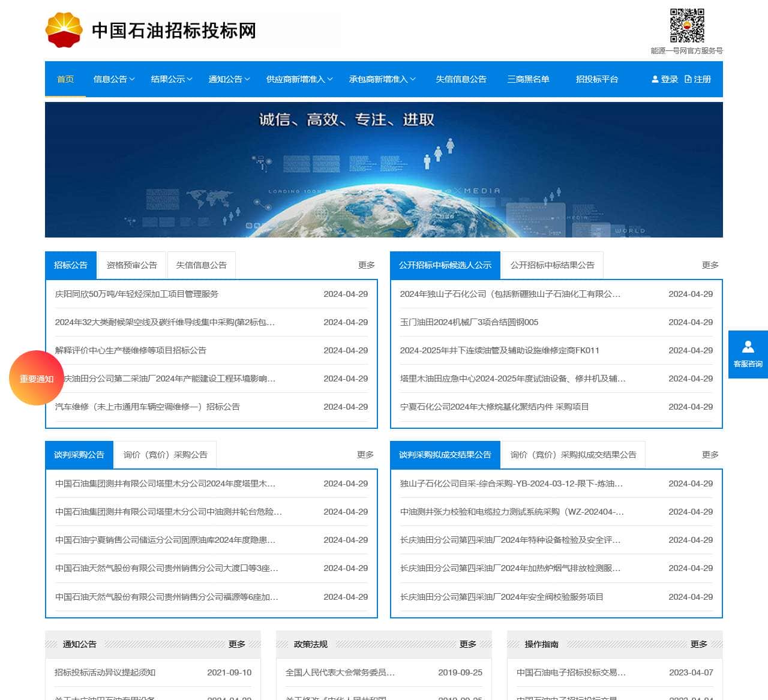
Task: Open the 玉门油田2024机械厂 result notice
Action: click(x=469, y=322)
